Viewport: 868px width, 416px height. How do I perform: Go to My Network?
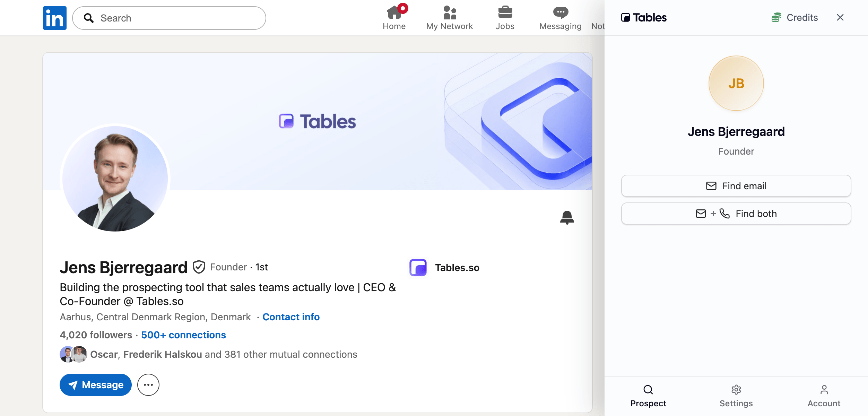pos(450,17)
